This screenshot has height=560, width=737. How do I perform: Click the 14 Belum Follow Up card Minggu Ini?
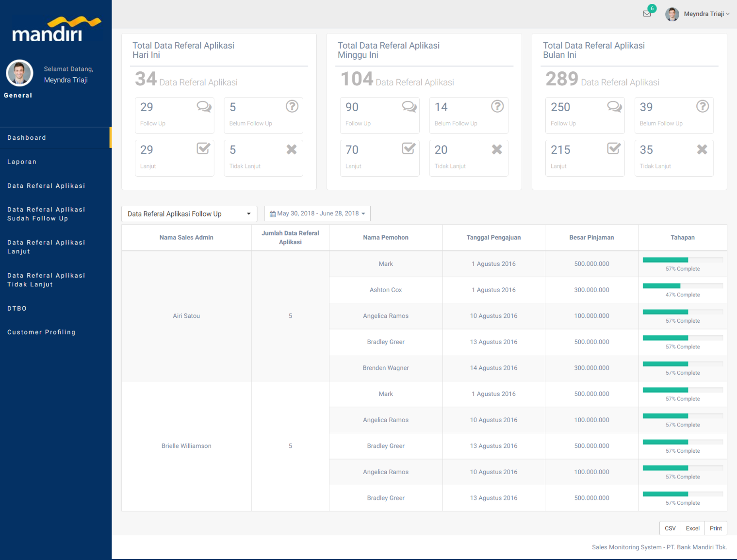pos(469,115)
